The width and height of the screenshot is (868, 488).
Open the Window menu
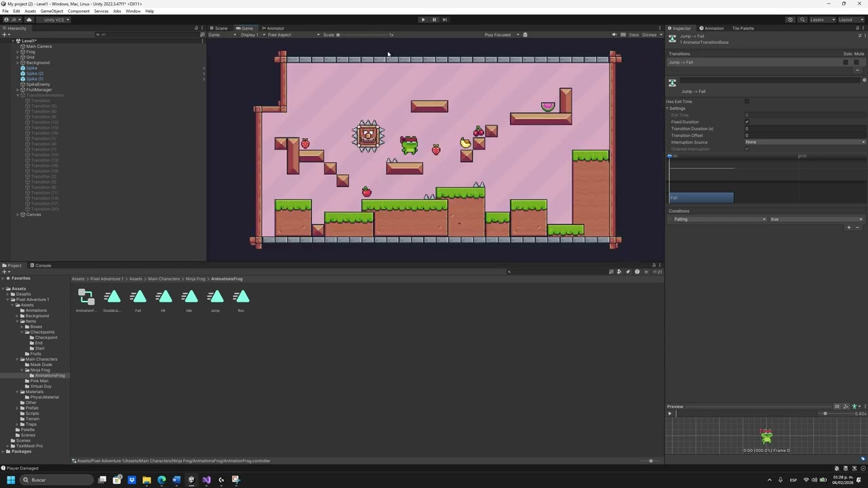[133, 11]
